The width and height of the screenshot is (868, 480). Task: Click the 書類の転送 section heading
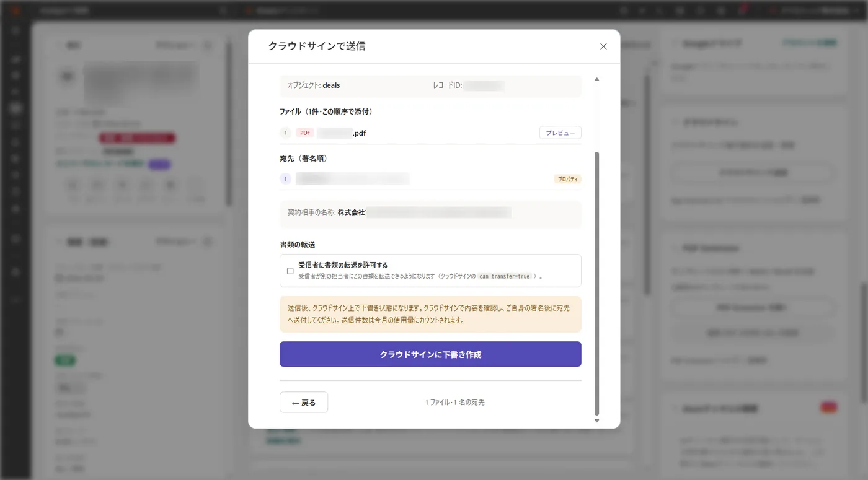pyautogui.click(x=297, y=245)
